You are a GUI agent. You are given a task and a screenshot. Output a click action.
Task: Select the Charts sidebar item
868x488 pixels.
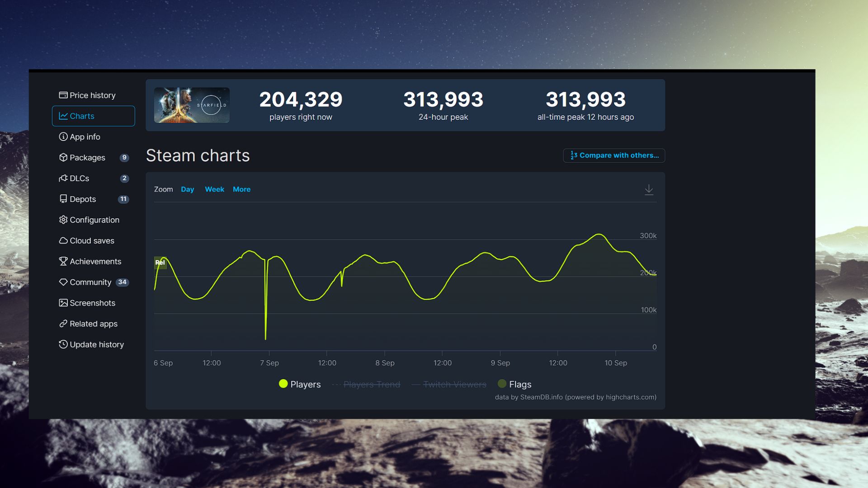point(93,116)
